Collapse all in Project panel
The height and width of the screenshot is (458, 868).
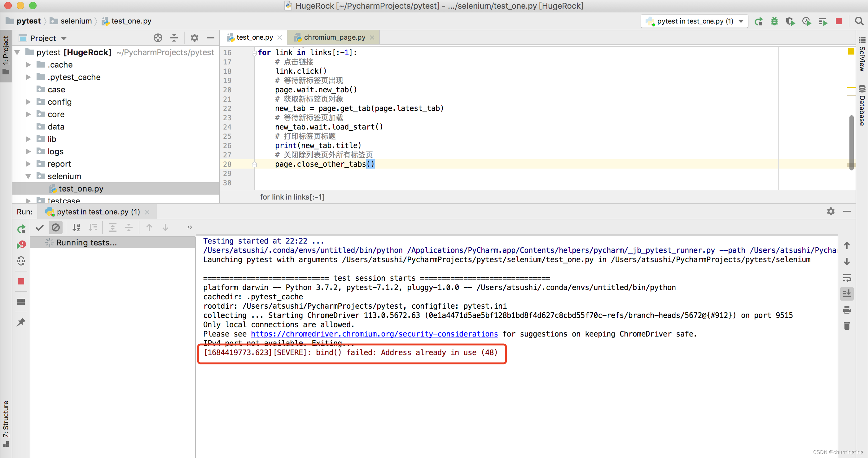click(174, 38)
